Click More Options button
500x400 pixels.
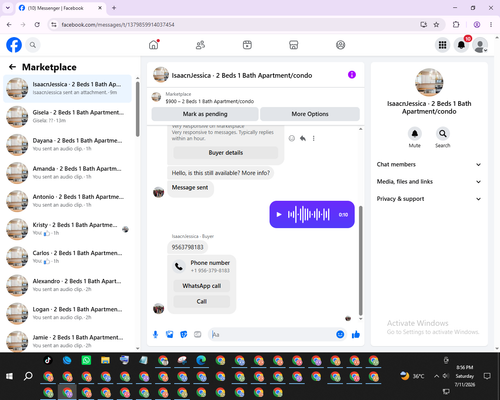click(310, 114)
